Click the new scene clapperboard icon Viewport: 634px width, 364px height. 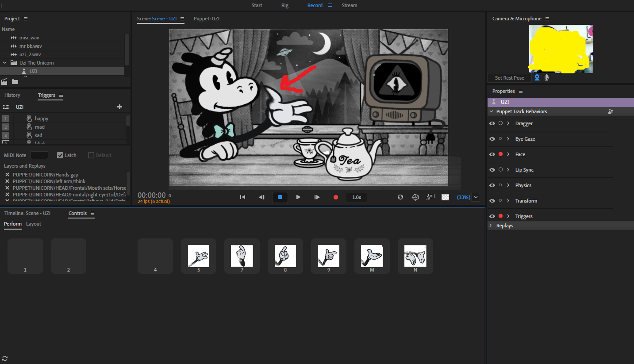4,81
